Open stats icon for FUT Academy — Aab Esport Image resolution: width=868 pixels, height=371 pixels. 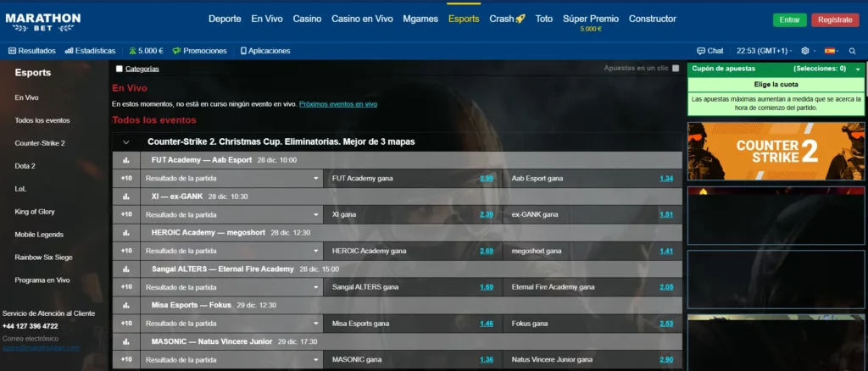point(125,160)
